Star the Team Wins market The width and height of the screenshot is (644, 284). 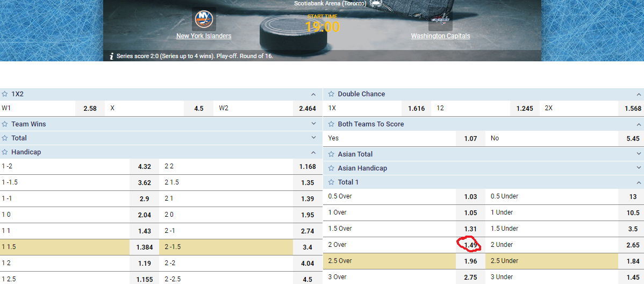coord(5,124)
